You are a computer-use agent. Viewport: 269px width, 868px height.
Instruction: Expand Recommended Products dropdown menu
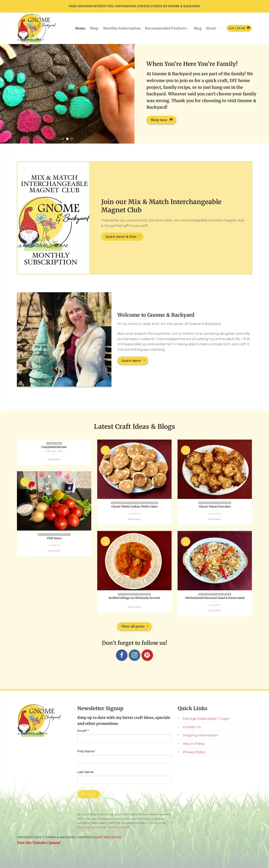click(x=167, y=28)
